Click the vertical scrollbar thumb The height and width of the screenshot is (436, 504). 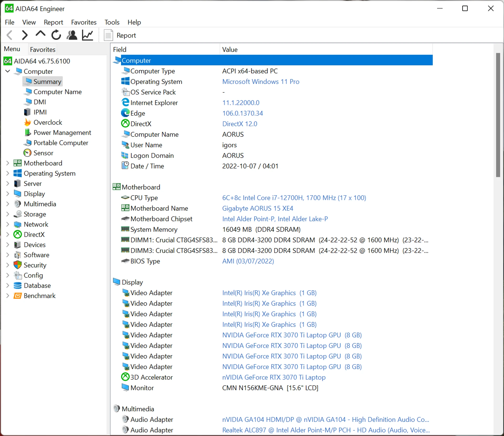pyautogui.click(x=498, y=115)
